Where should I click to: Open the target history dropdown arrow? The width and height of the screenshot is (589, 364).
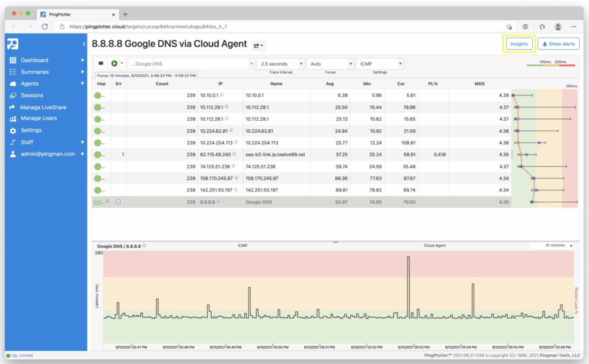[x=251, y=64]
